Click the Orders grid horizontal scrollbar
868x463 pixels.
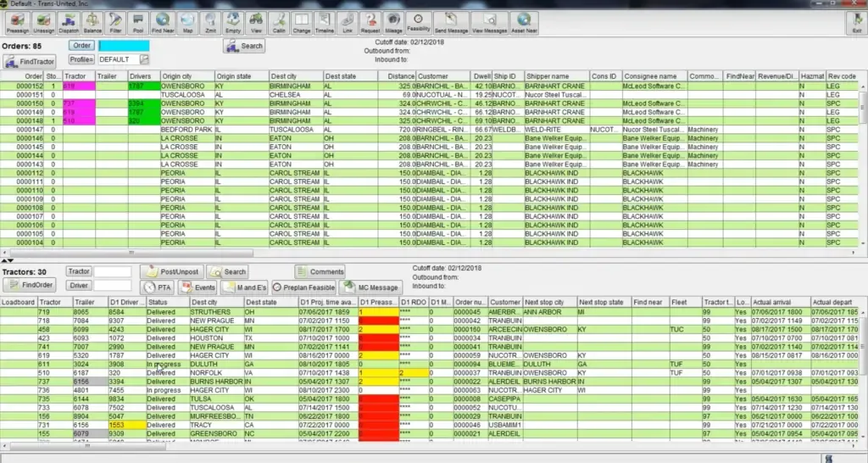[x=131, y=253]
